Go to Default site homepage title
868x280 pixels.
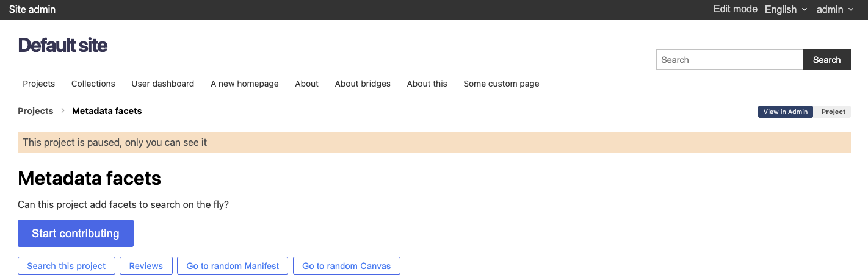63,45
